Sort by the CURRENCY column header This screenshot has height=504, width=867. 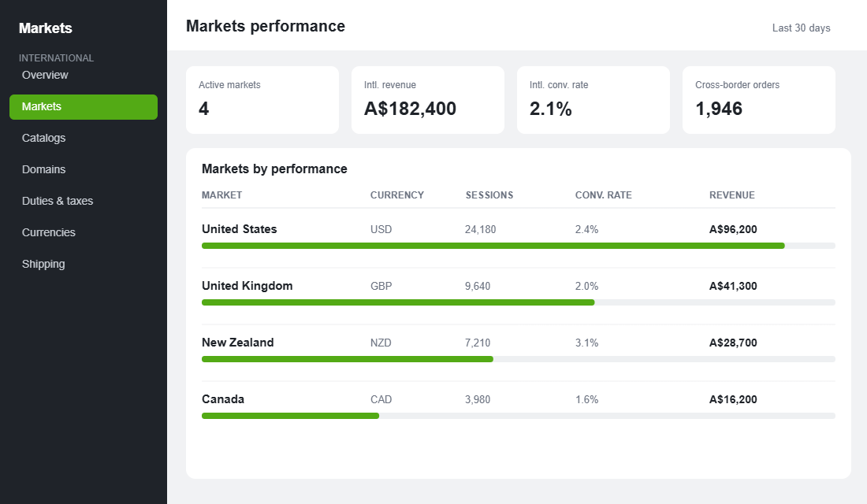(397, 195)
